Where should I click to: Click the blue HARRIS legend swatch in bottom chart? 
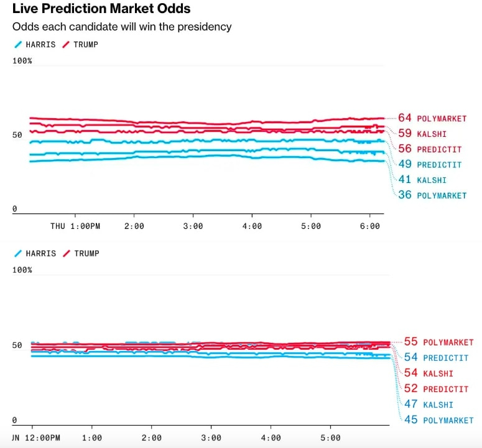[17, 254]
